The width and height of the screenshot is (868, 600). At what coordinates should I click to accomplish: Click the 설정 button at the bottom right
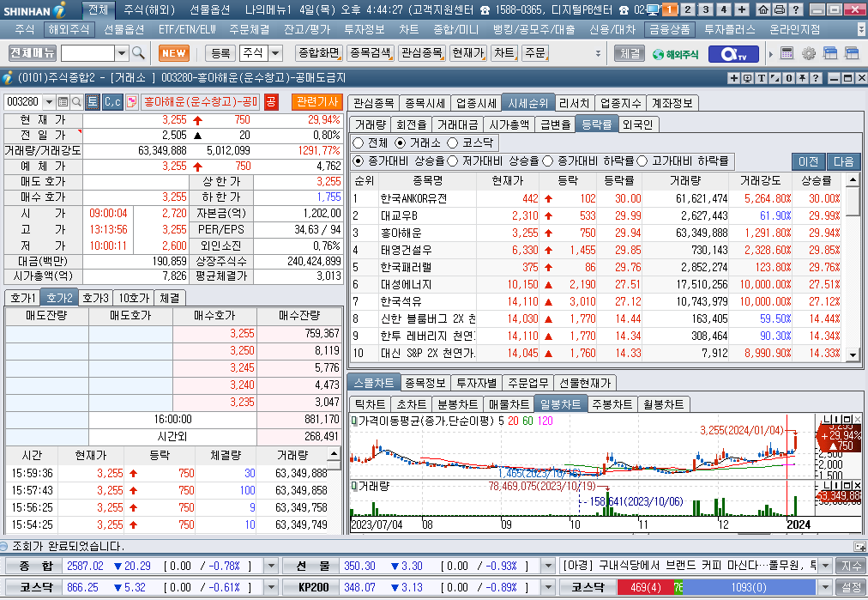pyautogui.click(x=852, y=587)
